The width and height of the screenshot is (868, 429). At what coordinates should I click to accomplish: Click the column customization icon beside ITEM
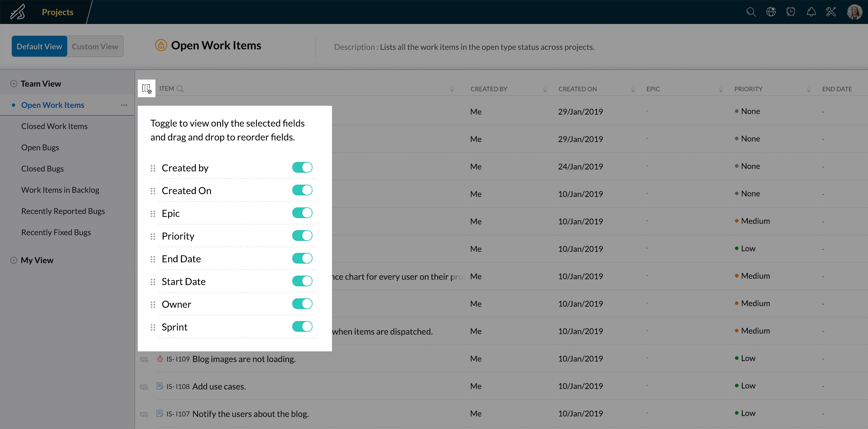147,89
